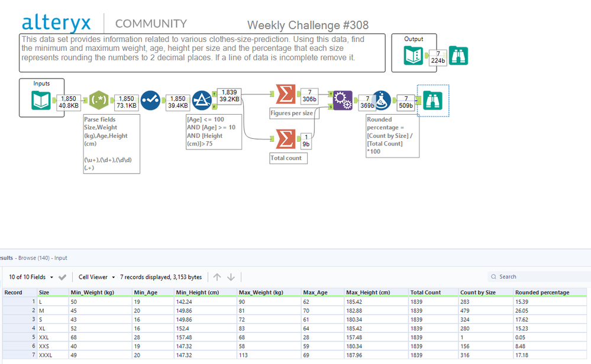
Task: Select the purple Append Fields tool
Action: (343, 100)
